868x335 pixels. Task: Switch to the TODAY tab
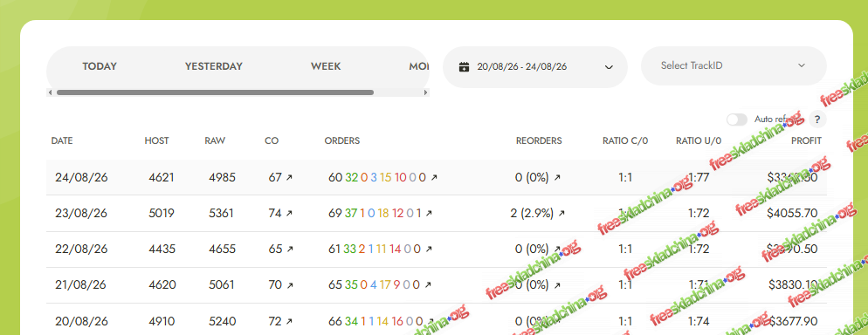(x=100, y=66)
